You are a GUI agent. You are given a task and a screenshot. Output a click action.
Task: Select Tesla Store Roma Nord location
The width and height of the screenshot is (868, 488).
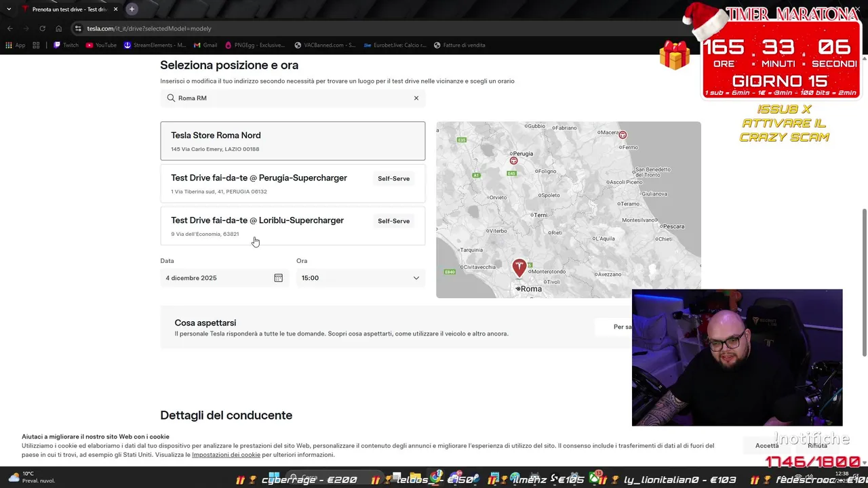293,141
